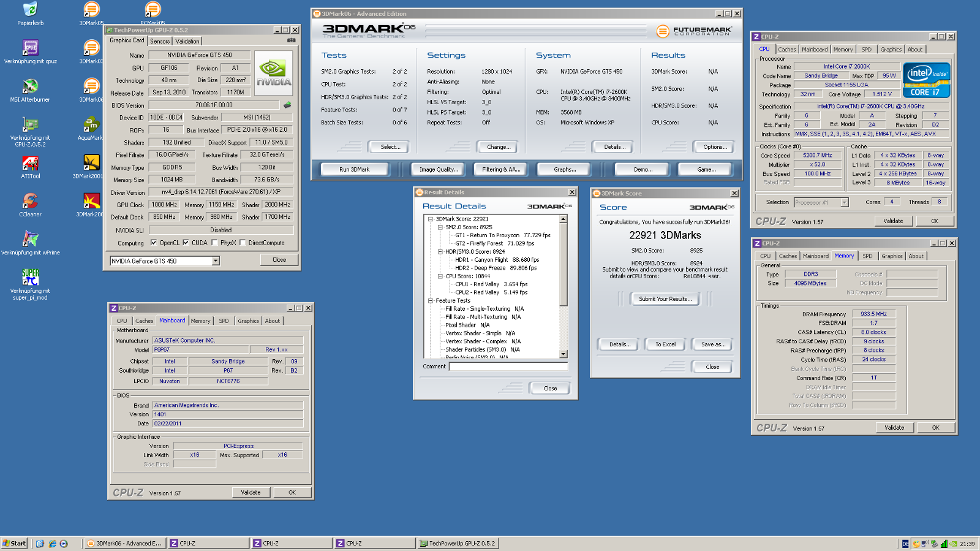This screenshot has height=551, width=980.
Task: Switch to TechPowerUp GPU-Z taskbar button
Action: [x=458, y=544]
